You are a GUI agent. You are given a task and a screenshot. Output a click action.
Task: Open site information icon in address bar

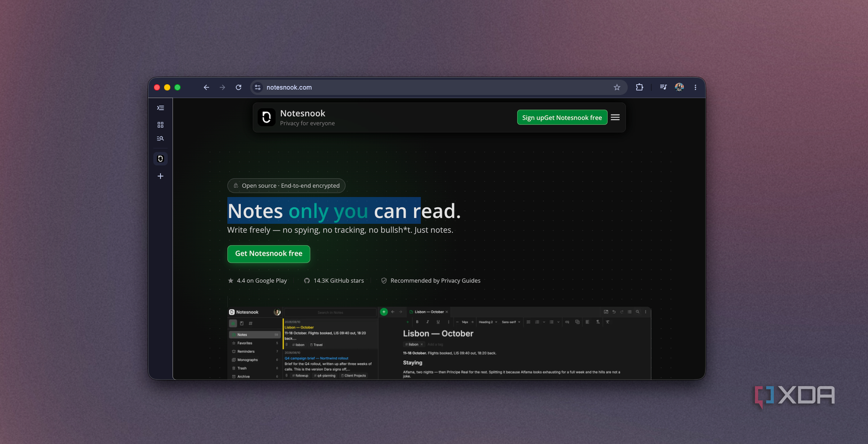tap(258, 87)
